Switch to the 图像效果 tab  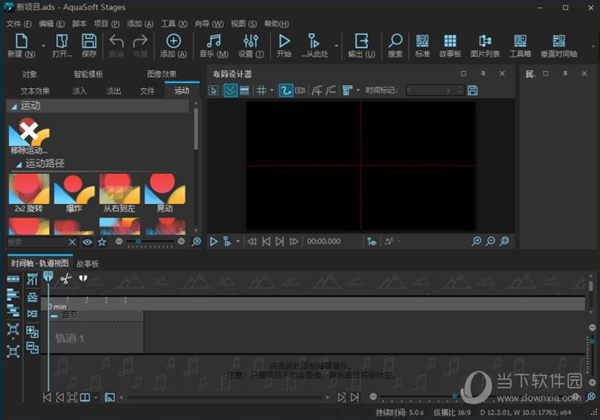click(161, 74)
